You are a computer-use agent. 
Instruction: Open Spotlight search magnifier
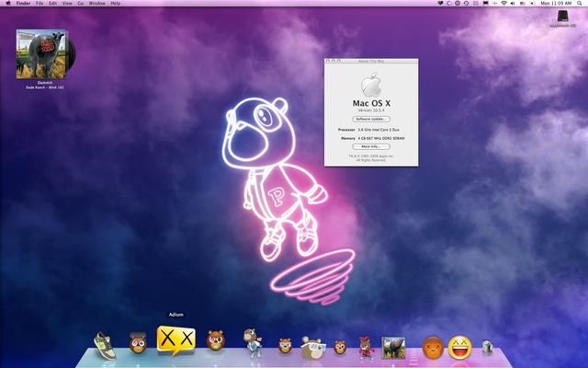click(580, 3)
